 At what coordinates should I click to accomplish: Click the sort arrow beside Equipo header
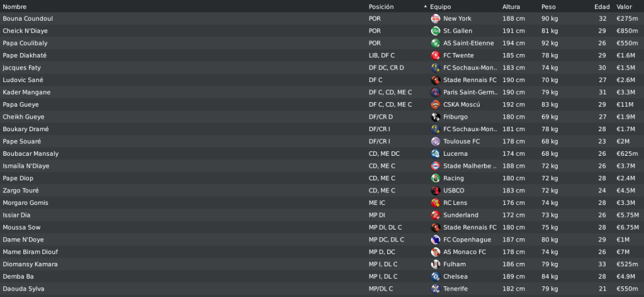pos(426,6)
